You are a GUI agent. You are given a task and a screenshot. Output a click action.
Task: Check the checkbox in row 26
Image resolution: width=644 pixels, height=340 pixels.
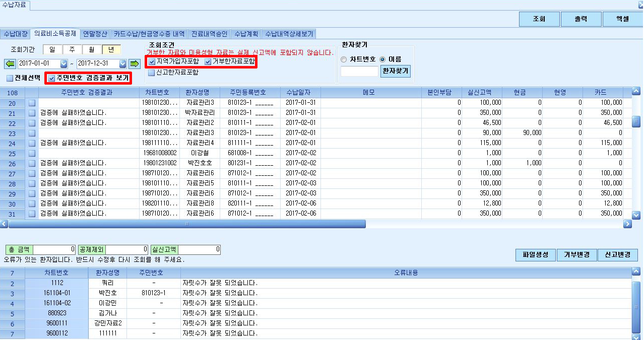[32, 163]
